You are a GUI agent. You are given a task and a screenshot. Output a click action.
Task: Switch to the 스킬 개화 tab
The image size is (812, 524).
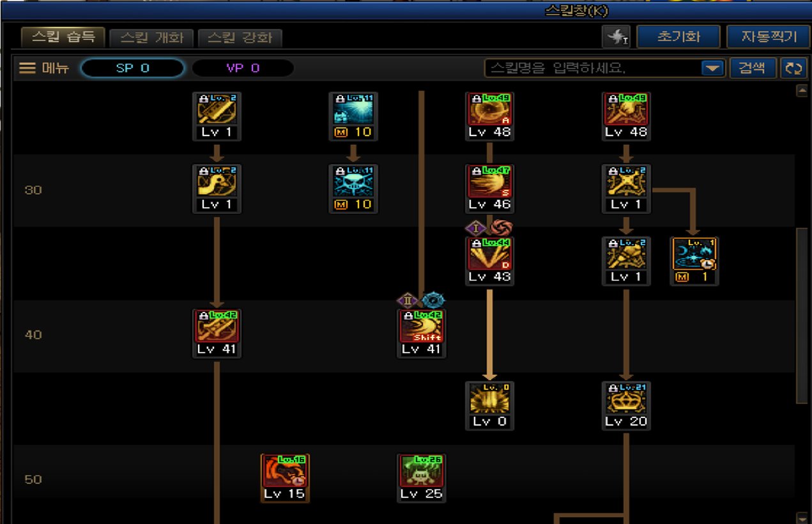coord(152,38)
